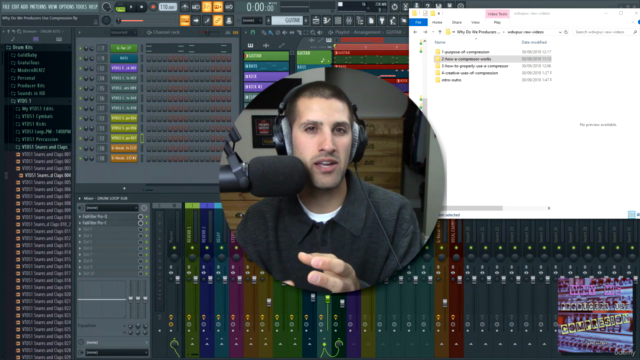Select the KICK pattern in the picker panel
The height and width of the screenshot is (360, 640).
tap(266, 76)
